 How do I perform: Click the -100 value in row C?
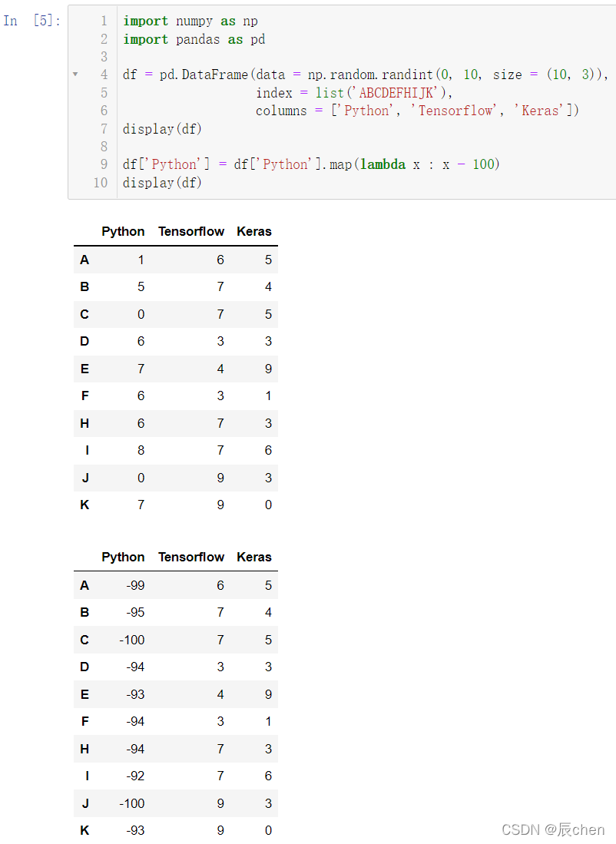pos(132,640)
